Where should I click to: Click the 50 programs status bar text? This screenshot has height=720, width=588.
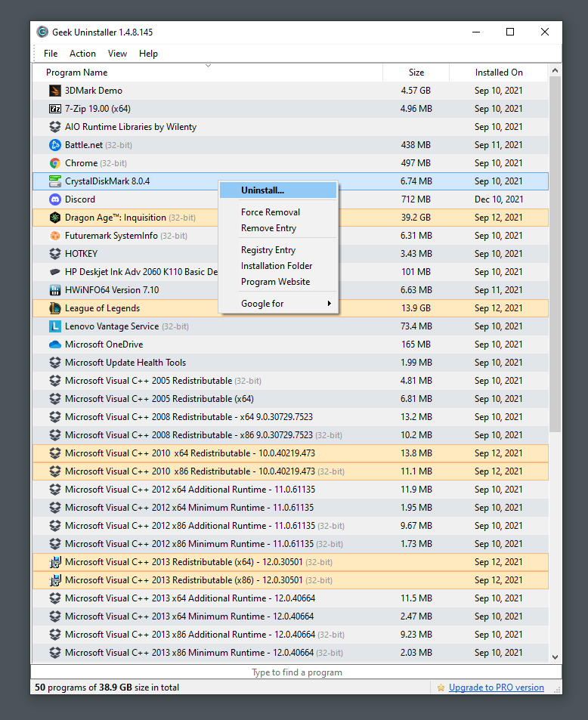click(x=107, y=688)
